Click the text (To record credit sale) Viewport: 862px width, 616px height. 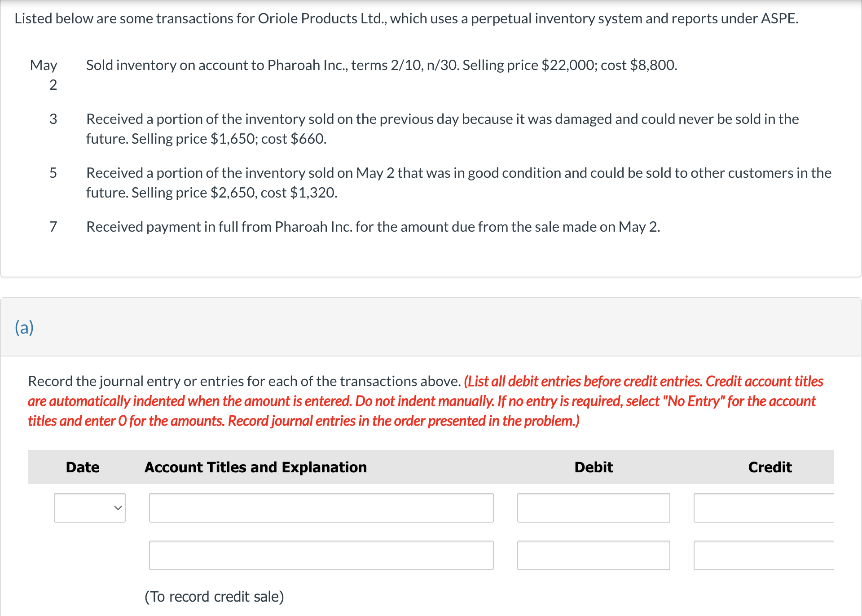tap(215, 596)
